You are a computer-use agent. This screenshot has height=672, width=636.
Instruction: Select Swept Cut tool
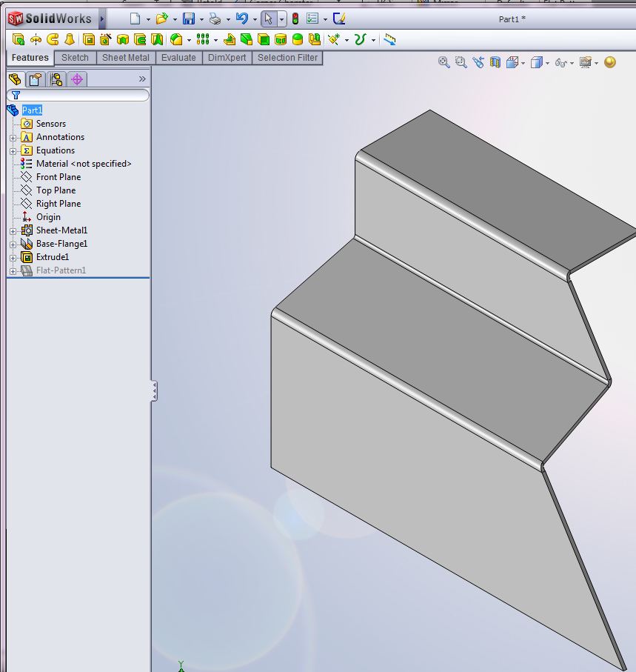[140, 39]
